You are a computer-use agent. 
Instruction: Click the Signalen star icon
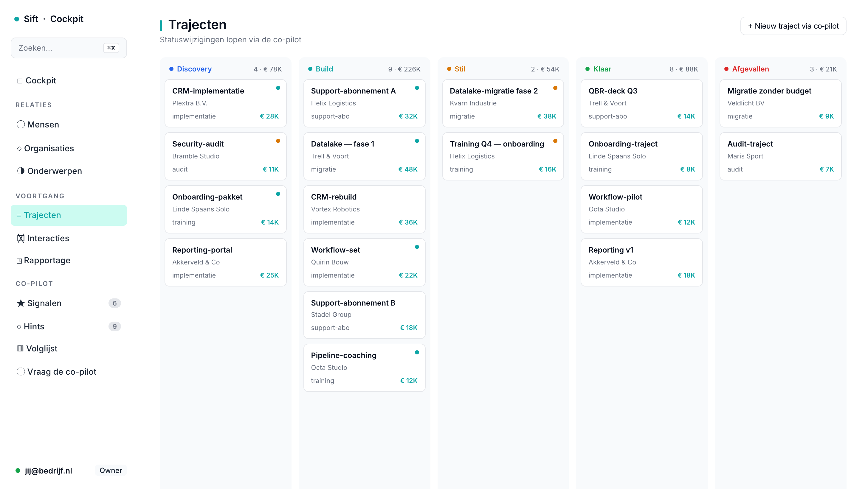click(21, 303)
